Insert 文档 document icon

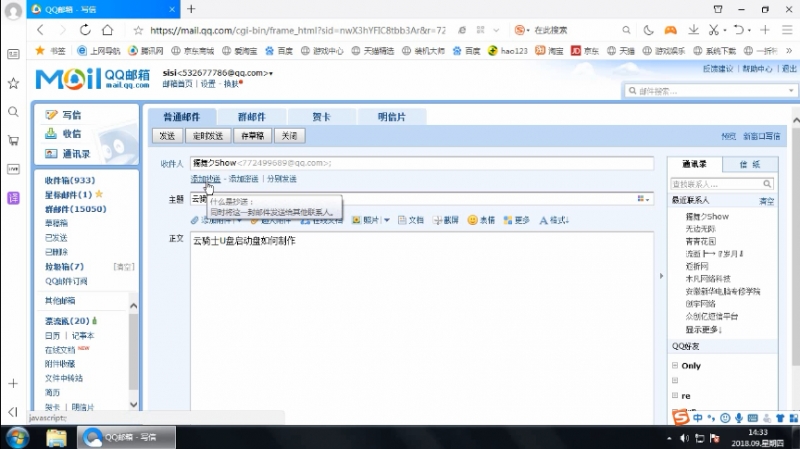402,220
